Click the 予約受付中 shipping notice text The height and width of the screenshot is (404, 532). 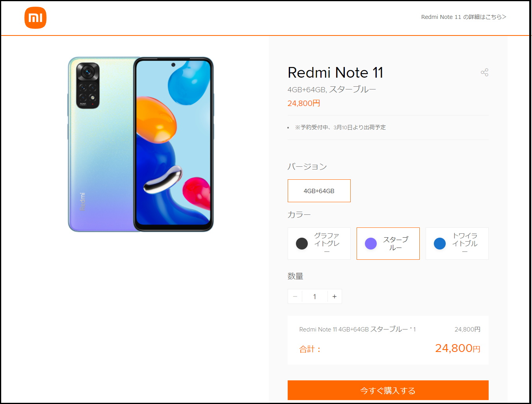tap(340, 127)
